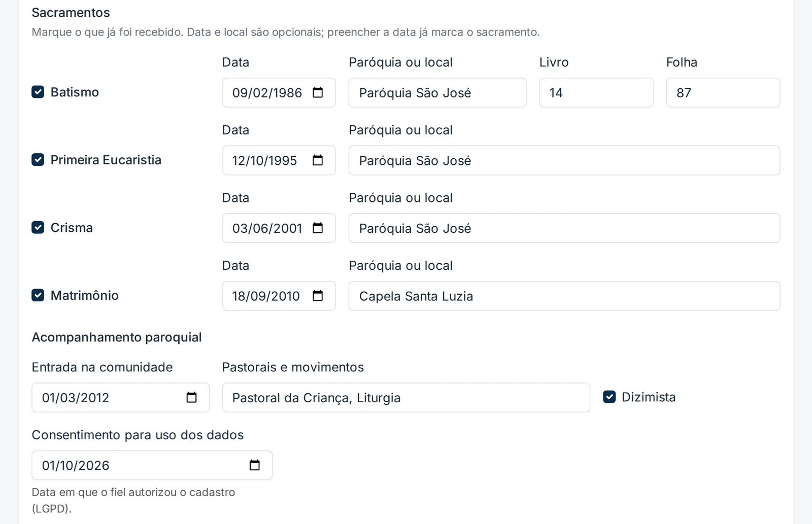Viewport: 812px width, 524px height.
Task: Click the Matrimônio label text
Action: pyautogui.click(x=85, y=295)
